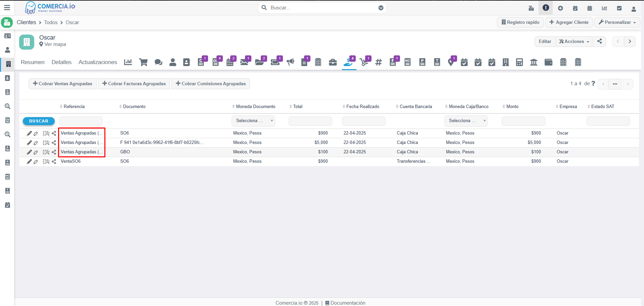Screen dimensions: 644x306
Task: Expand the Personalizar dropdown
Action: pyautogui.click(x=617, y=22)
